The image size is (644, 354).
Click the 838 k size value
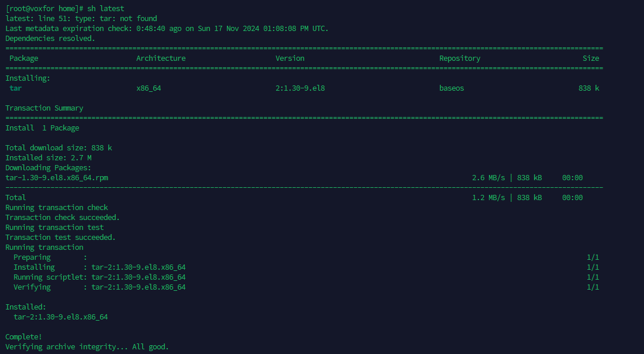(x=590, y=88)
